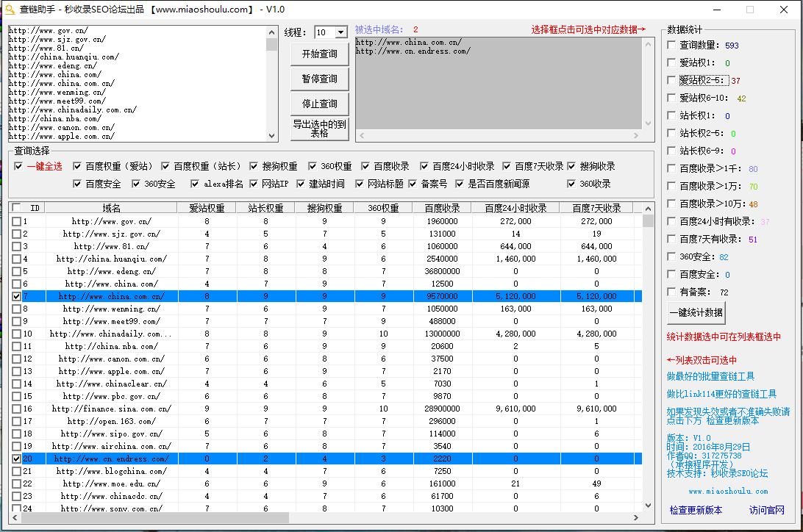
Task: Toggle the 百度权重（爱站） checkbox
Action: pyautogui.click(x=77, y=165)
